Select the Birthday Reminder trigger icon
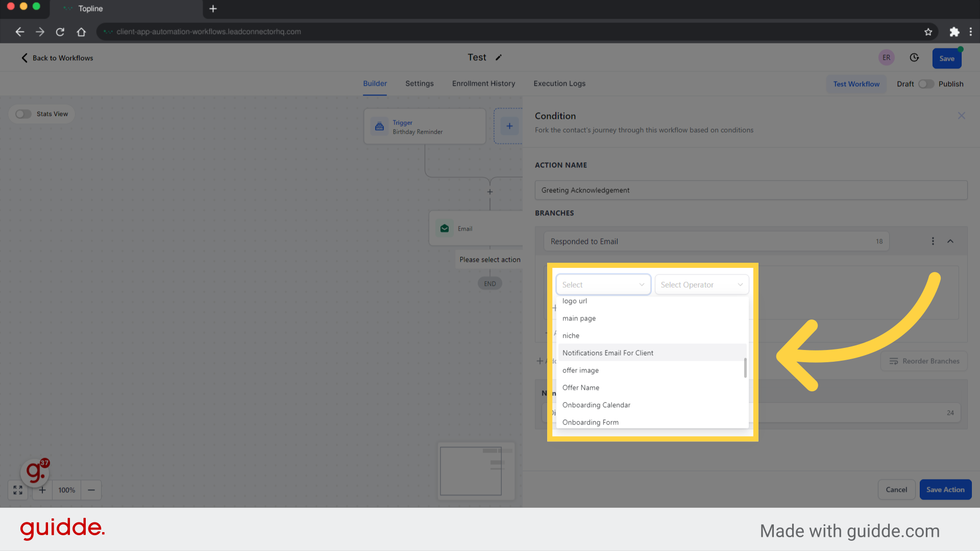The width and height of the screenshot is (980, 551). click(379, 126)
